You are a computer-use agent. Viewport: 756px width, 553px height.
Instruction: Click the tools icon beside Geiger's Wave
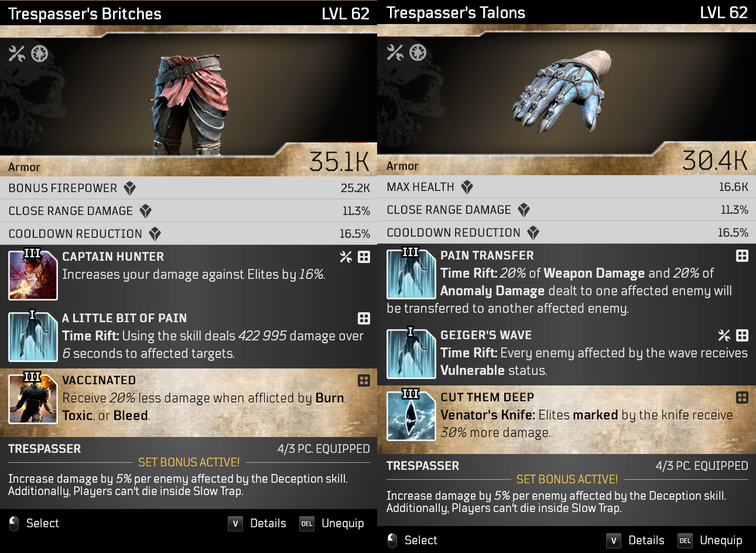click(724, 335)
